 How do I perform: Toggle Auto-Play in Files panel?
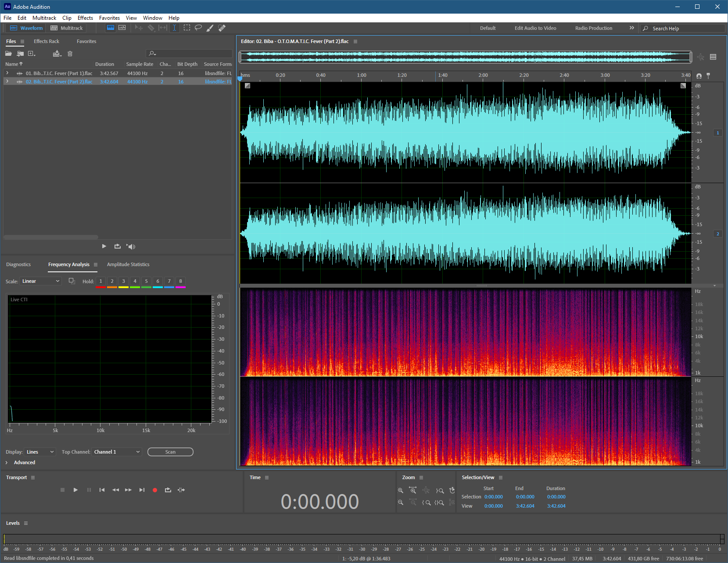[x=131, y=246]
